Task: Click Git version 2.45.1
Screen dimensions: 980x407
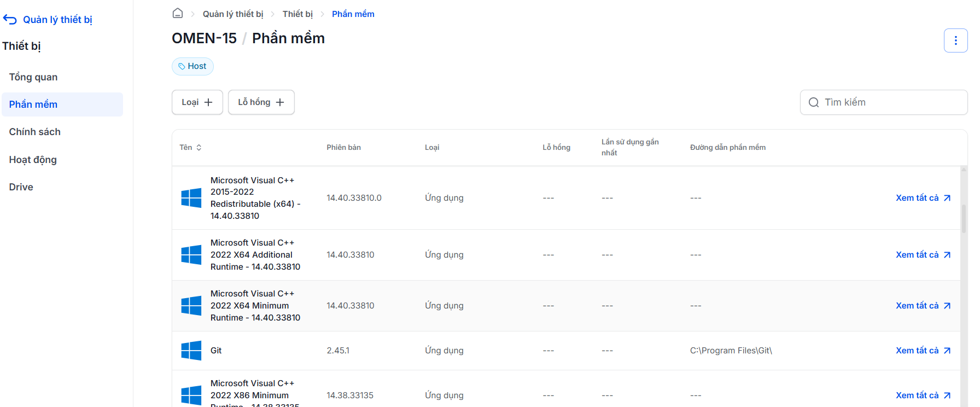Action: point(338,351)
